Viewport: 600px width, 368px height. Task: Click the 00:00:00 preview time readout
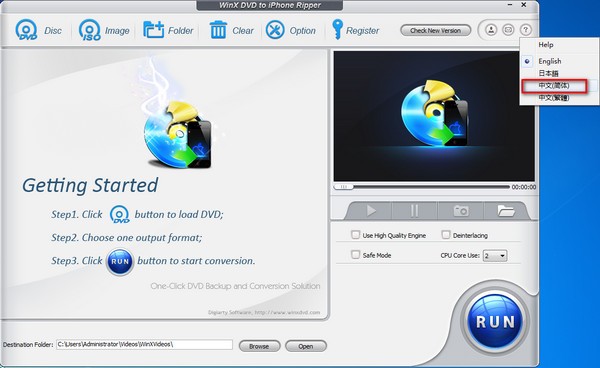(523, 187)
